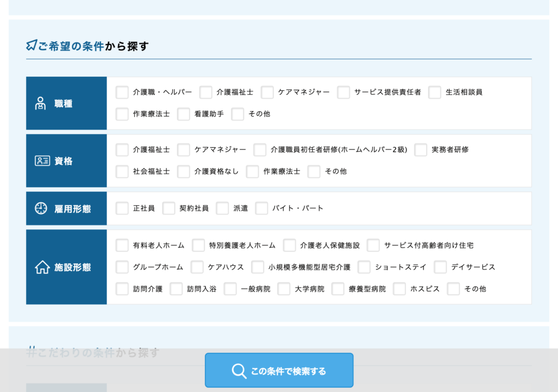Check the デイサービス option
Viewport: 558px width, 392px height.
440,267
